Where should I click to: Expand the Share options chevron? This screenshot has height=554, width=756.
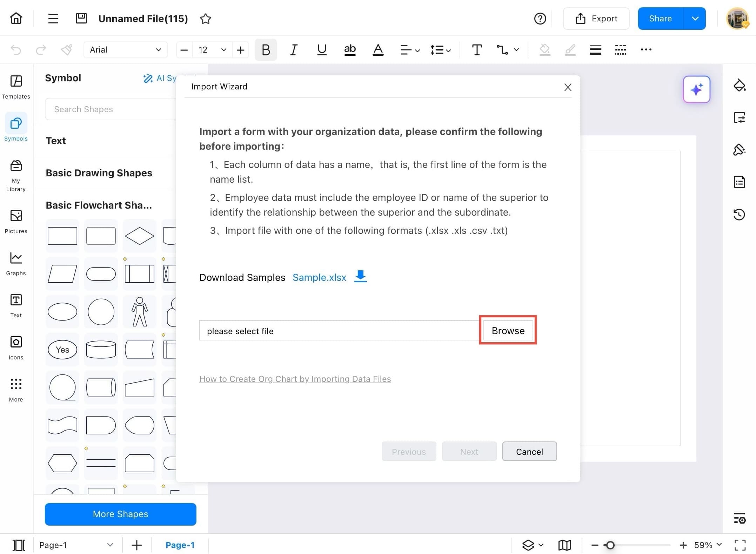point(695,18)
